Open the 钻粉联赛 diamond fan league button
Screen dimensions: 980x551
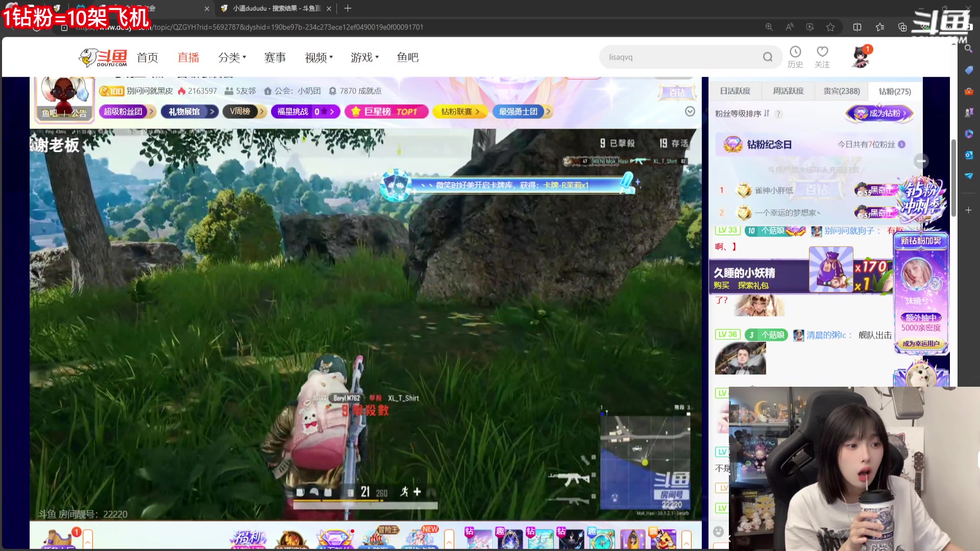(460, 111)
